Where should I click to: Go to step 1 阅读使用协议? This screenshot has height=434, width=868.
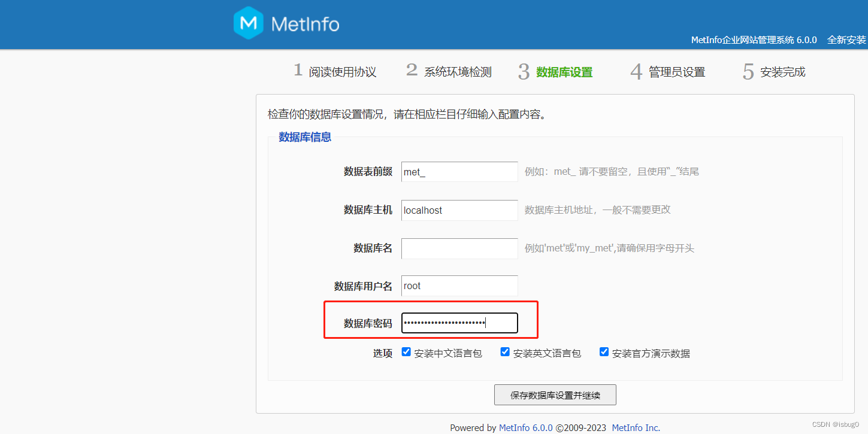click(x=334, y=71)
